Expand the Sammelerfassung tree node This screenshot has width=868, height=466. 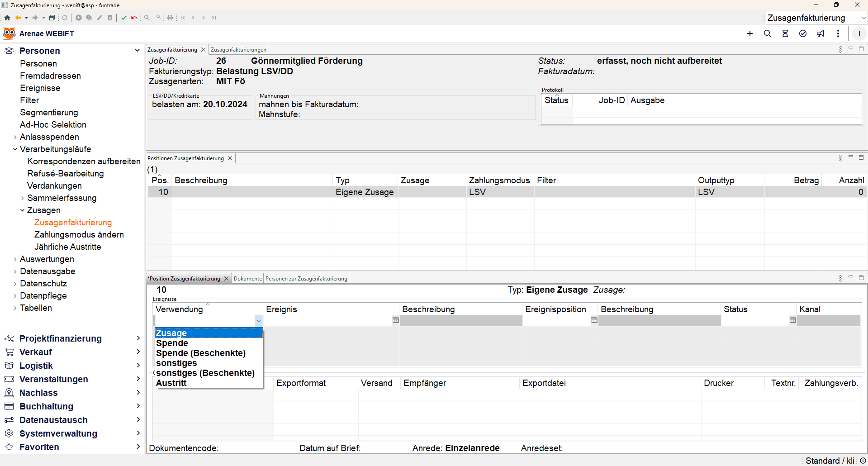[x=22, y=198]
